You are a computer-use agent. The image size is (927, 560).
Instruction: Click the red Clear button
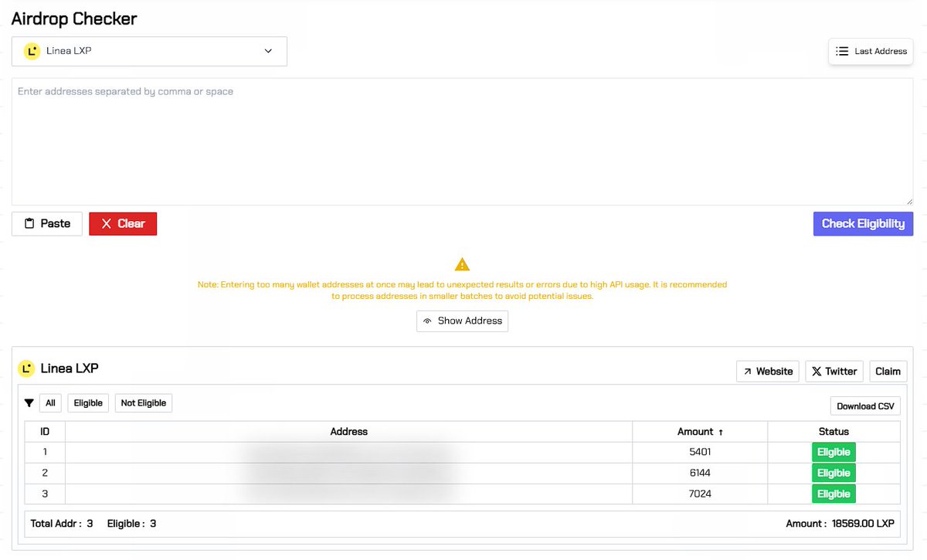coord(123,223)
